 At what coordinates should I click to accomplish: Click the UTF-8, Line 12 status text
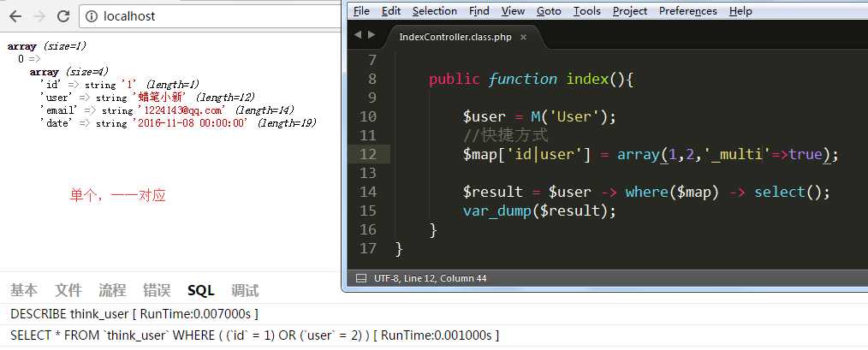430,278
